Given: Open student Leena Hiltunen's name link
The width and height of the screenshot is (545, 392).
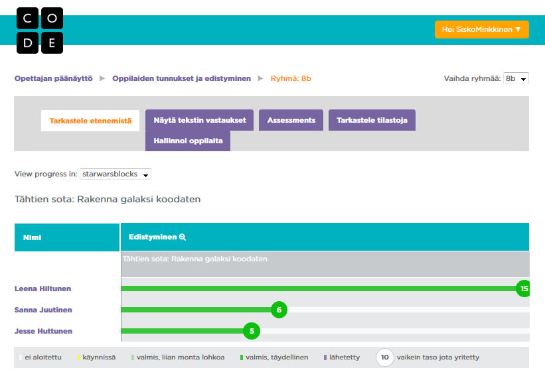Looking at the screenshot, I should point(42,289).
